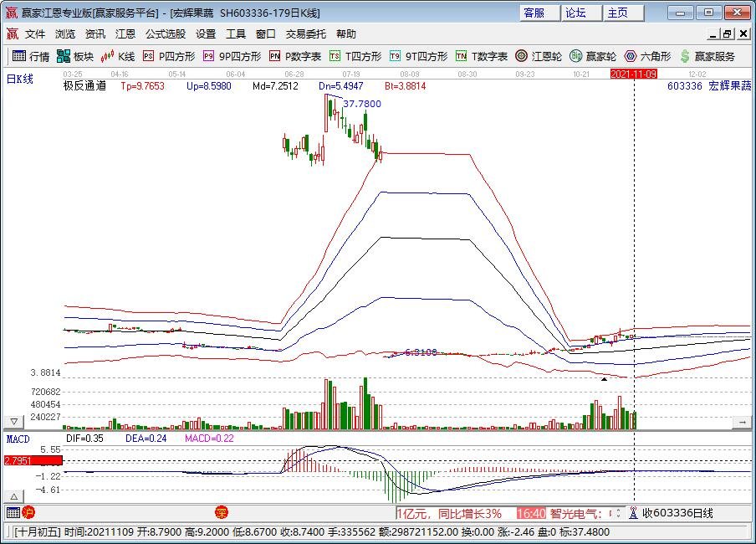756x544 pixels.
Task: Collapse volume panel with down triangle button
Action: (x=14, y=422)
